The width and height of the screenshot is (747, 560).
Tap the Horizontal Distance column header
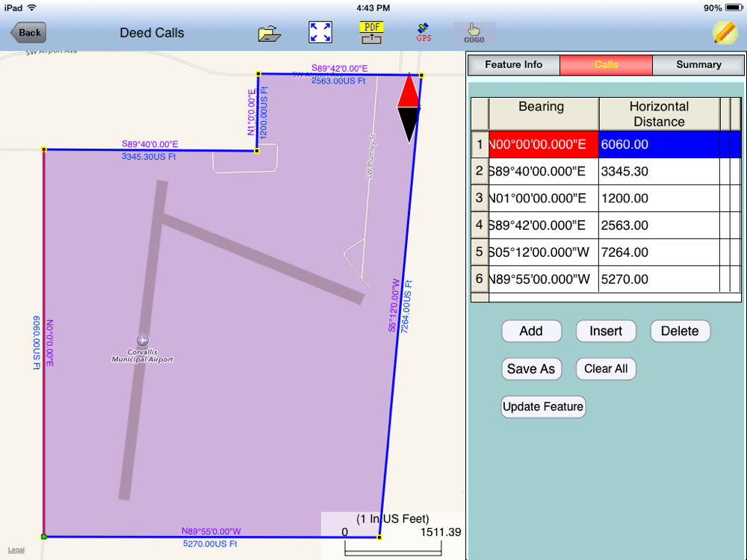tap(659, 113)
